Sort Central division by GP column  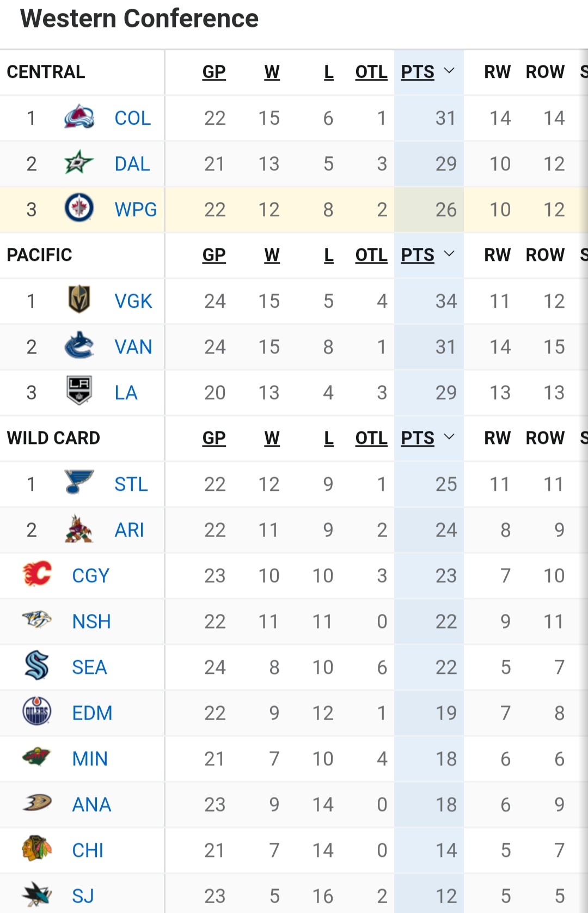pos(214,72)
